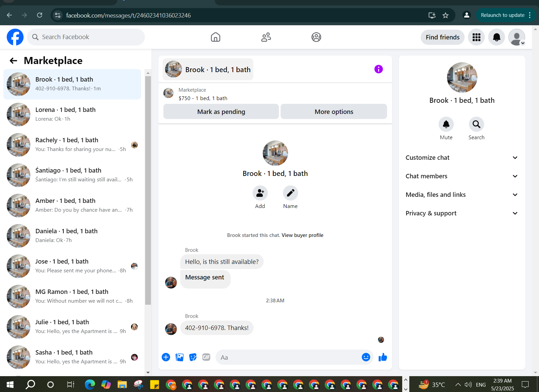Click the conversation list scroll-down arrow
Viewport: 539px width, 392px height.
148,372
